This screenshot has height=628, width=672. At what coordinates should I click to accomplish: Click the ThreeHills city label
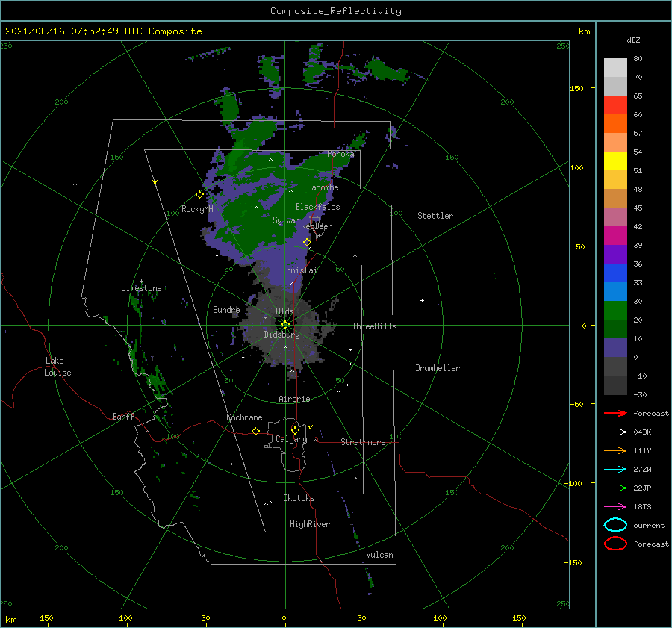pyautogui.click(x=374, y=326)
